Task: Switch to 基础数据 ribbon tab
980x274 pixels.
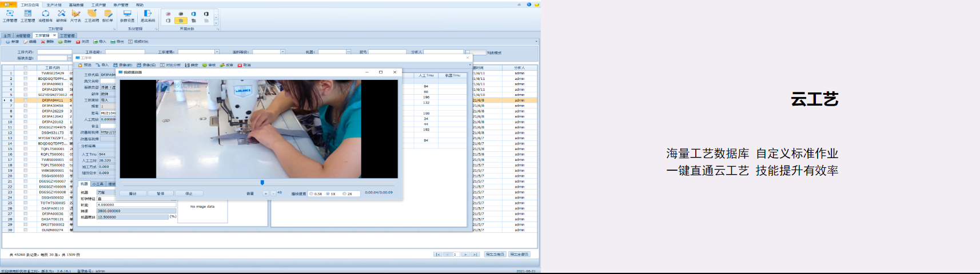Action: click(x=76, y=5)
